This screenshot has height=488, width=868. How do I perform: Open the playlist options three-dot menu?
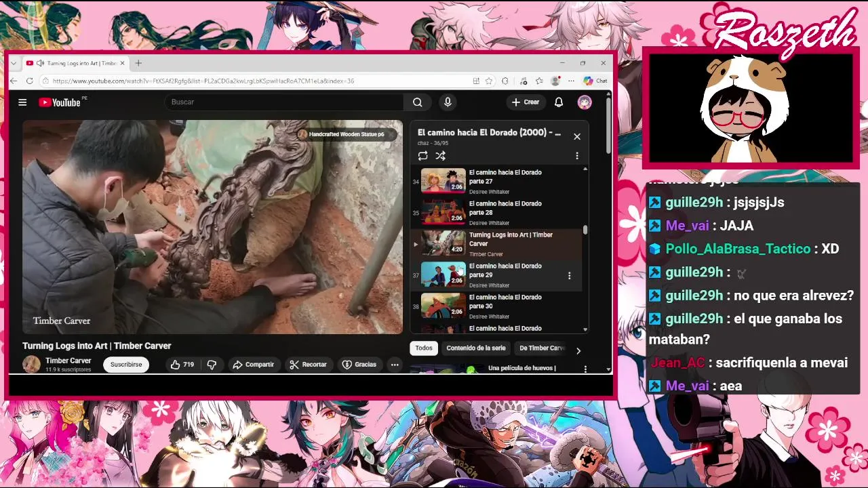click(577, 156)
